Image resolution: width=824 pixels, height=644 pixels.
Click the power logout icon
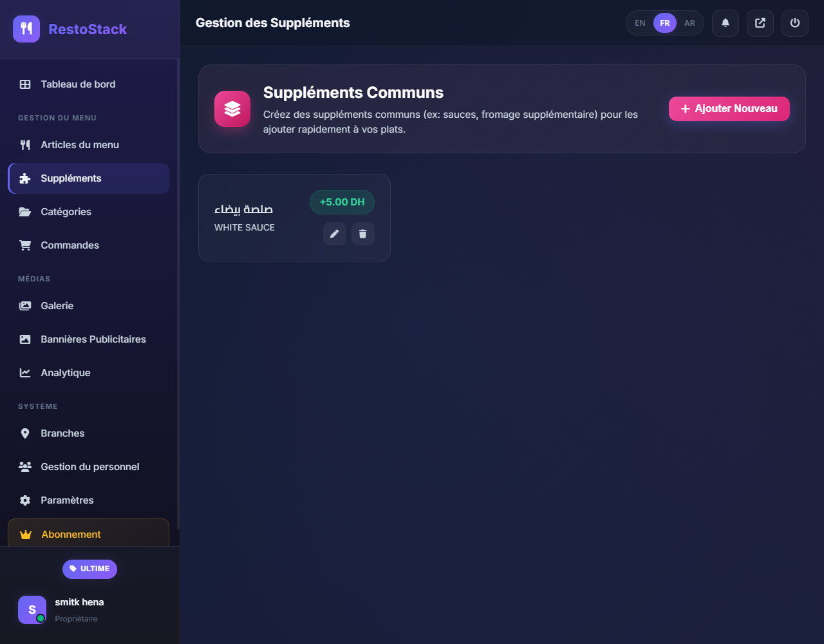coord(795,23)
